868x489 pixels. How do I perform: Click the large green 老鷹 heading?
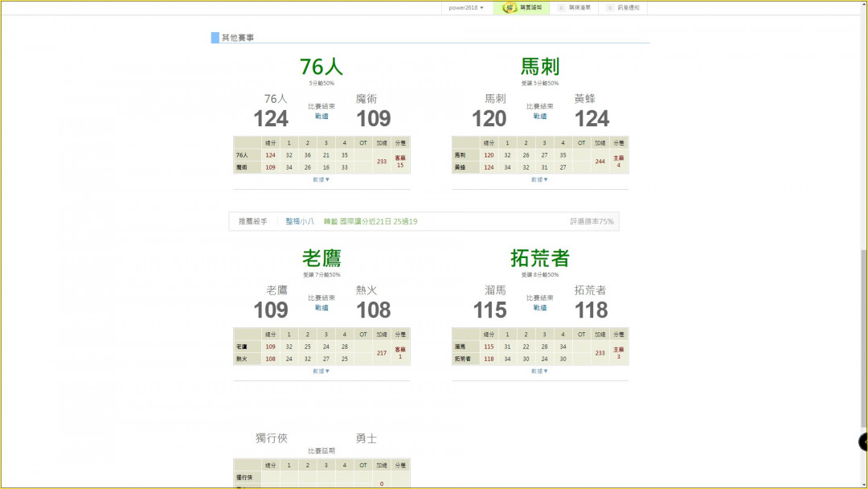click(321, 259)
